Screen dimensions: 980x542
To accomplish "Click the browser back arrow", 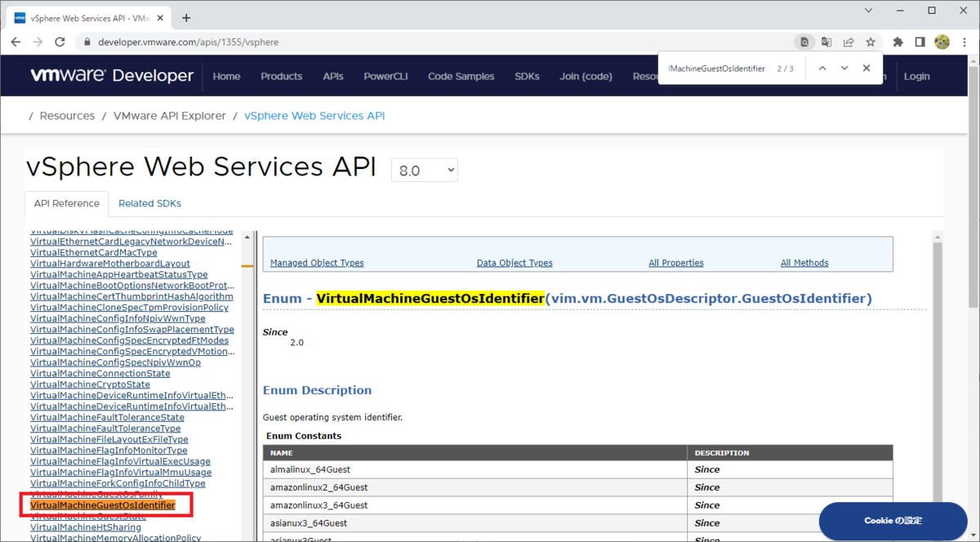I will pos(16,42).
